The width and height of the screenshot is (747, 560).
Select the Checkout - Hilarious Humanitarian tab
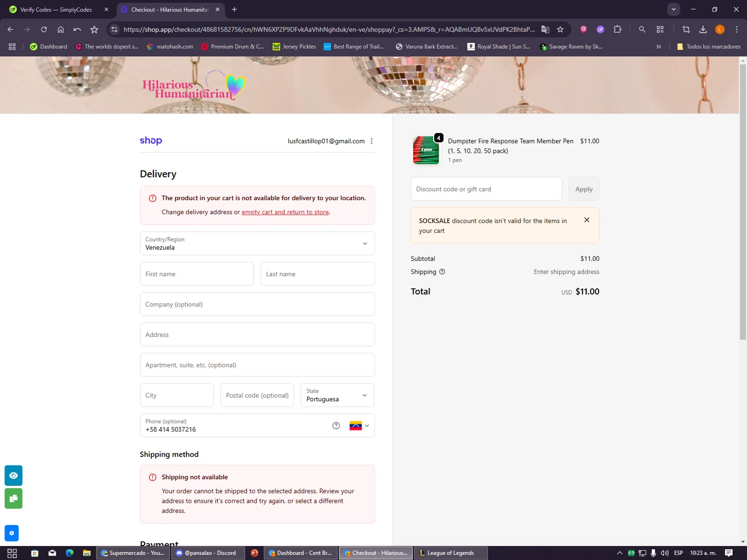pyautogui.click(x=170, y=9)
